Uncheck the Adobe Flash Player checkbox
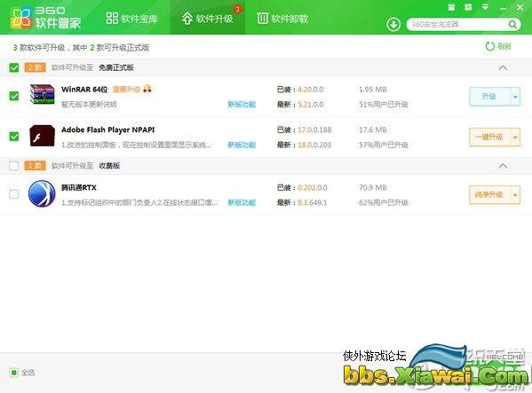 pyautogui.click(x=14, y=137)
